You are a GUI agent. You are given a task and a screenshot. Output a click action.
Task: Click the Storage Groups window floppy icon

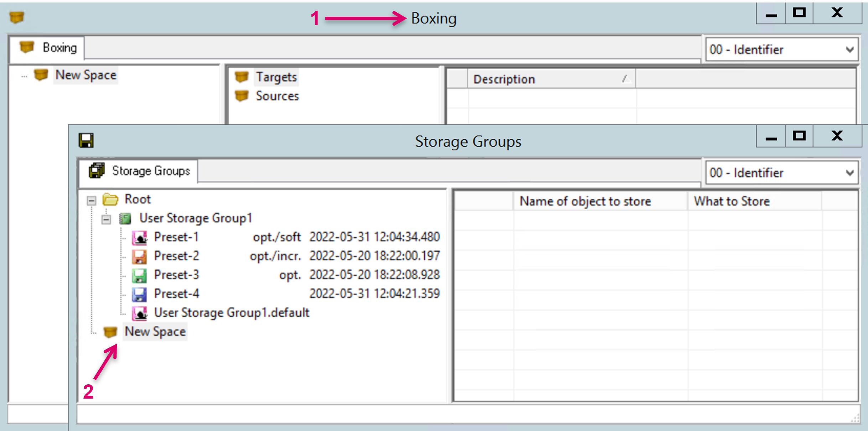(x=86, y=141)
